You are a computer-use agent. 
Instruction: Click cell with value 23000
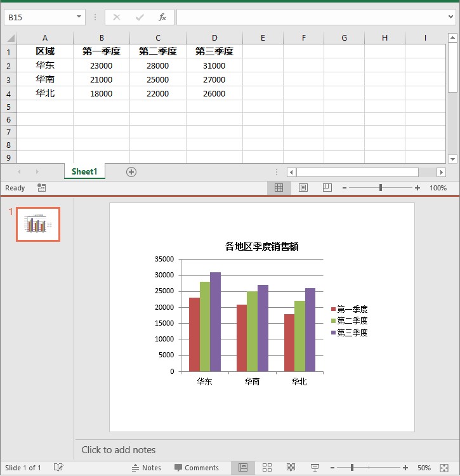click(x=102, y=65)
